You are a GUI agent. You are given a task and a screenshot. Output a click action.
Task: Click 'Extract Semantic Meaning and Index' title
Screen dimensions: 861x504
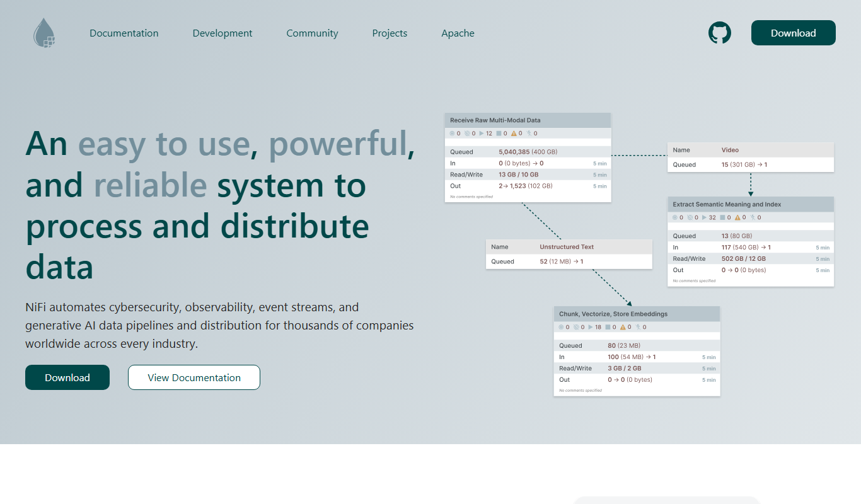(727, 205)
